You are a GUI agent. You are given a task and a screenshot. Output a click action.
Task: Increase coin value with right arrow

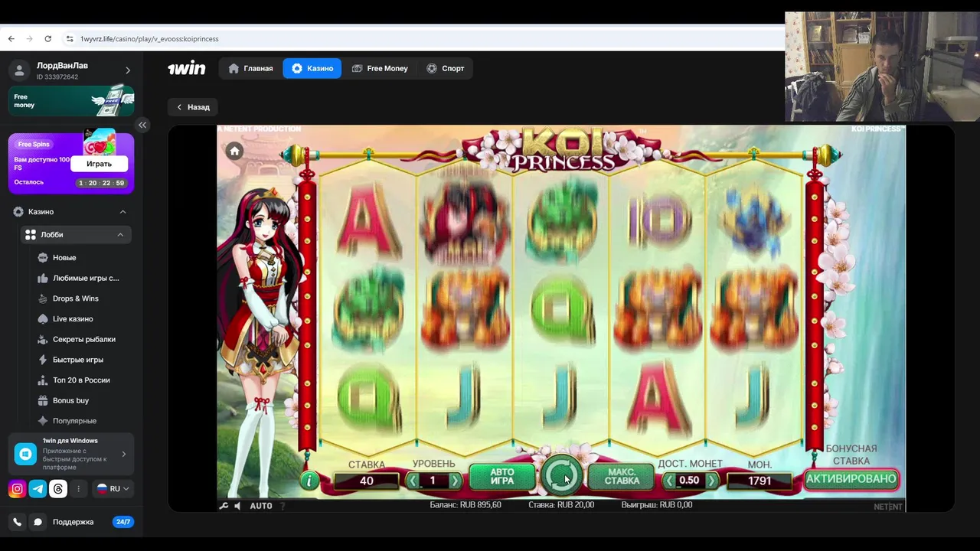711,481
